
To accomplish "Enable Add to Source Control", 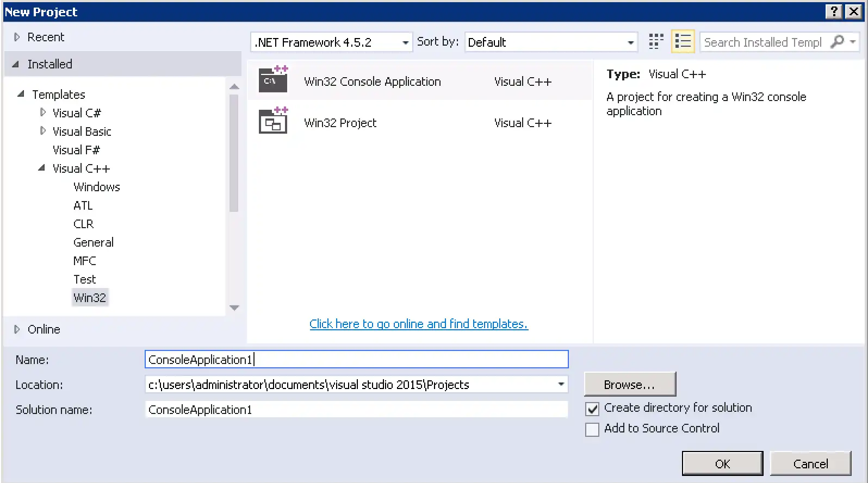I will point(592,429).
